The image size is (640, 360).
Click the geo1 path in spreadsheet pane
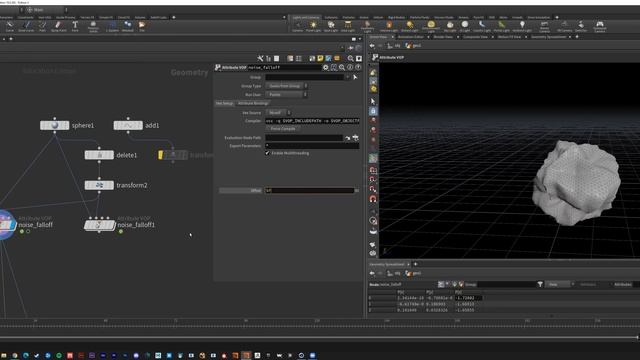tap(413, 273)
